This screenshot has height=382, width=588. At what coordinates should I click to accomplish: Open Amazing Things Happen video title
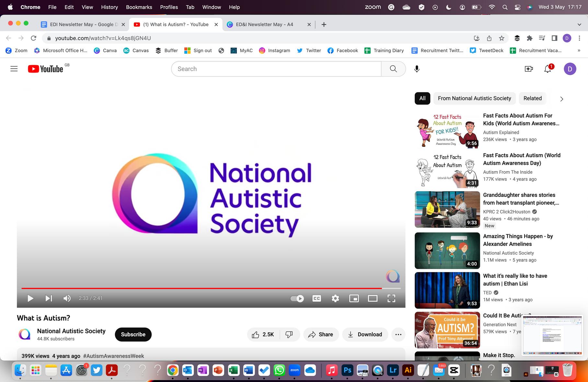click(x=518, y=240)
